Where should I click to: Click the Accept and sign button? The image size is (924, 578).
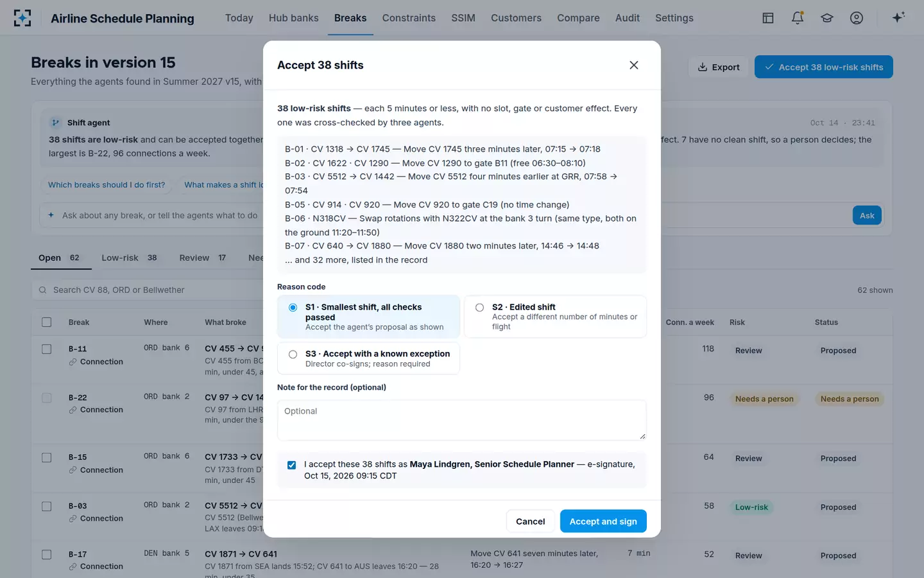(603, 521)
